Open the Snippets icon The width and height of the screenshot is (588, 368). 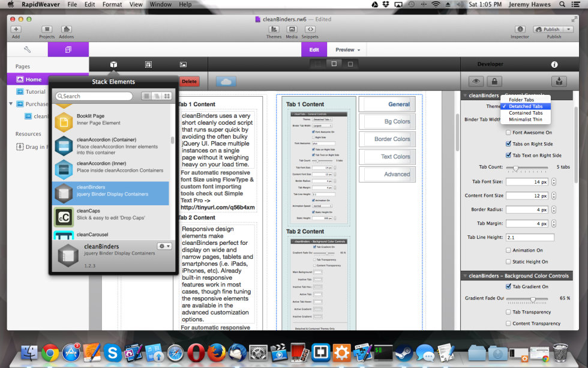click(x=310, y=29)
